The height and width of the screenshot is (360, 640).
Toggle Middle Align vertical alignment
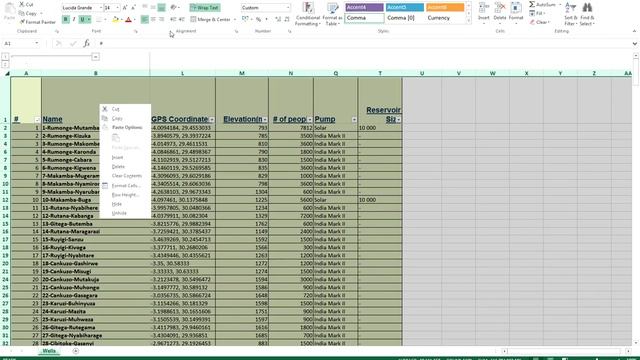(153, 8)
